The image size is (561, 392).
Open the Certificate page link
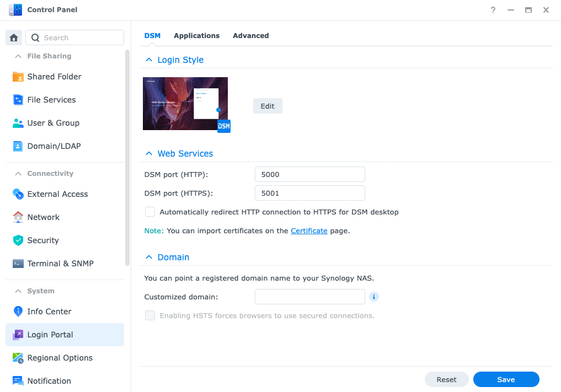(x=309, y=230)
